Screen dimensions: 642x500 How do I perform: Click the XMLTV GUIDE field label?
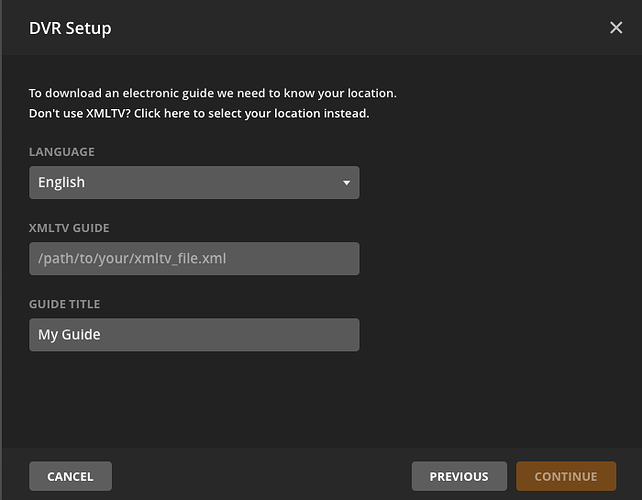(x=69, y=228)
